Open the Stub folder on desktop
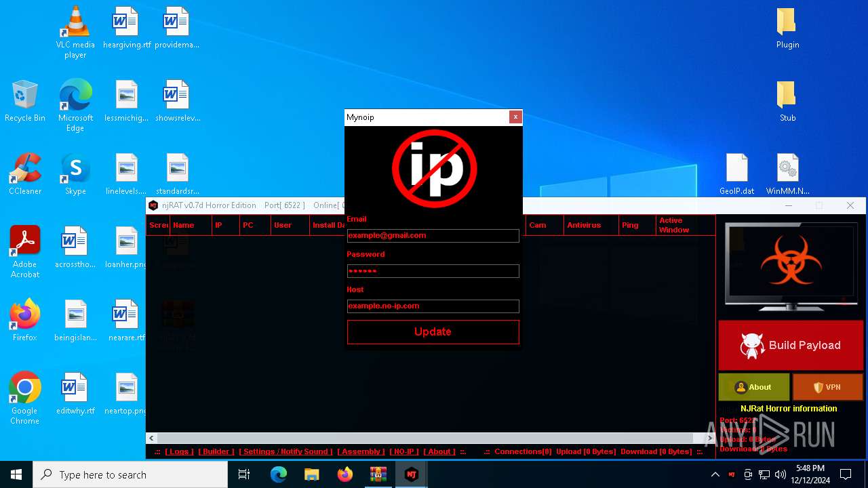 click(787, 102)
